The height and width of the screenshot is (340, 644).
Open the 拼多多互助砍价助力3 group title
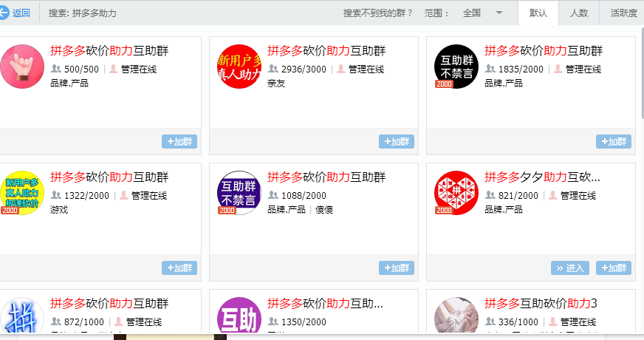point(541,303)
